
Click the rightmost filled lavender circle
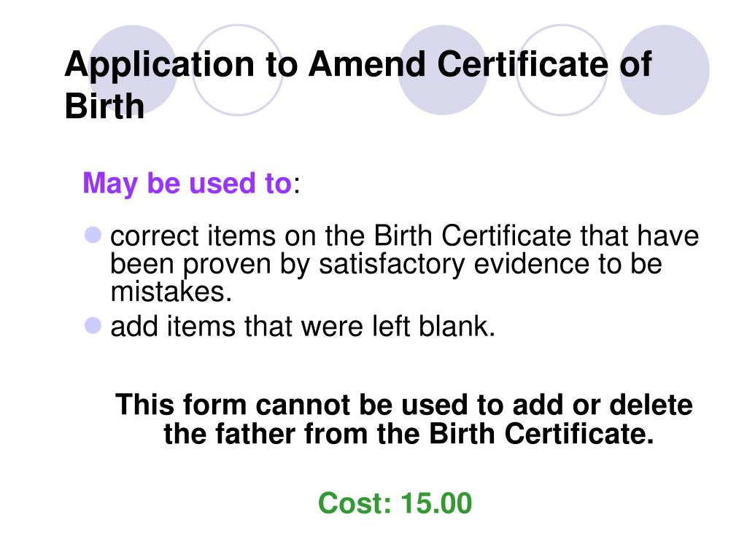(665, 70)
